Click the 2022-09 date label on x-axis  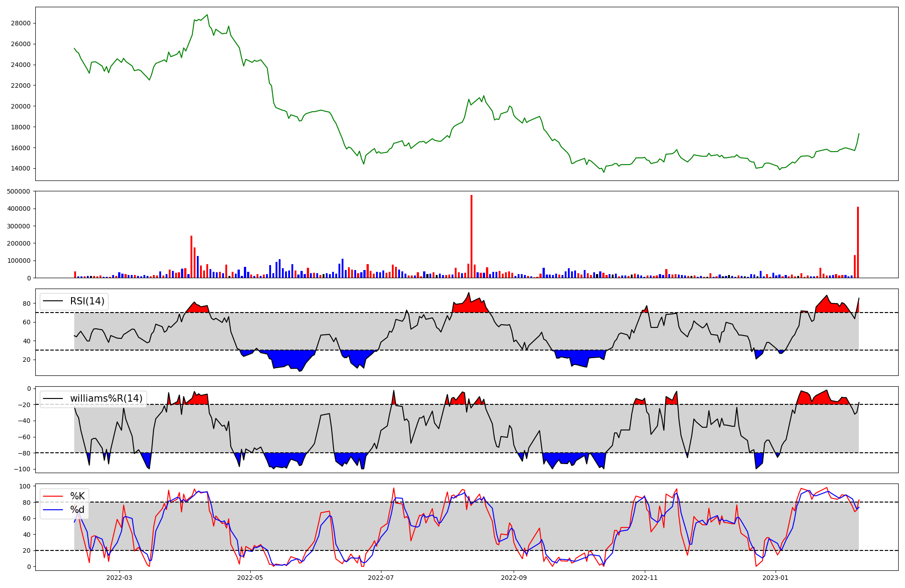point(514,578)
